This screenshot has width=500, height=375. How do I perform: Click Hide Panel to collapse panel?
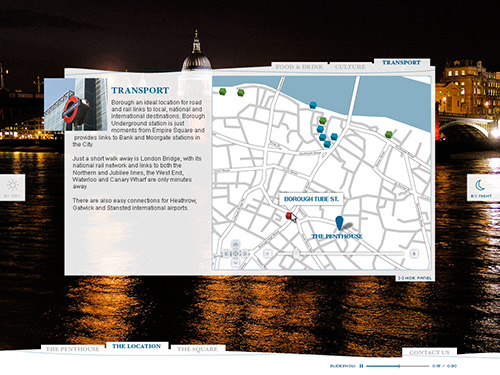(x=415, y=278)
